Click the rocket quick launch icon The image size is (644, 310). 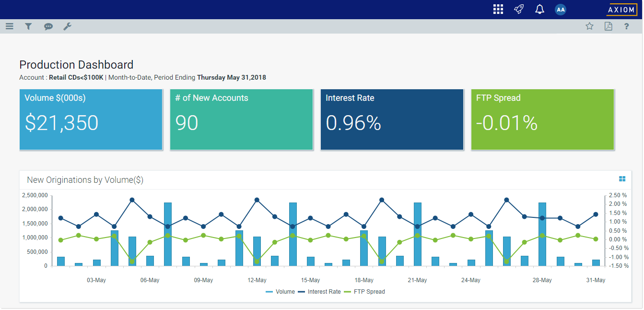tap(519, 9)
